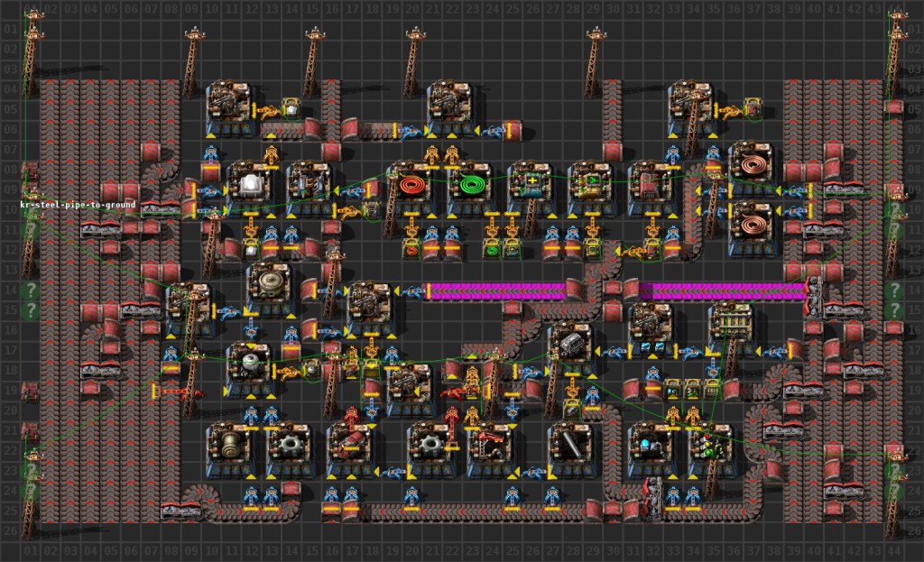Select the lower copper cable assembler

(x=752, y=227)
